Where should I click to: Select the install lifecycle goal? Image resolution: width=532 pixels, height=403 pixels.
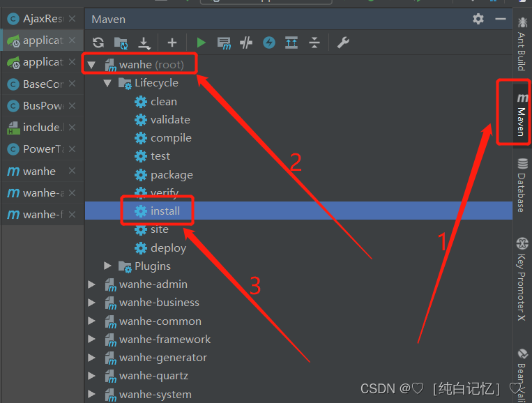pos(165,211)
